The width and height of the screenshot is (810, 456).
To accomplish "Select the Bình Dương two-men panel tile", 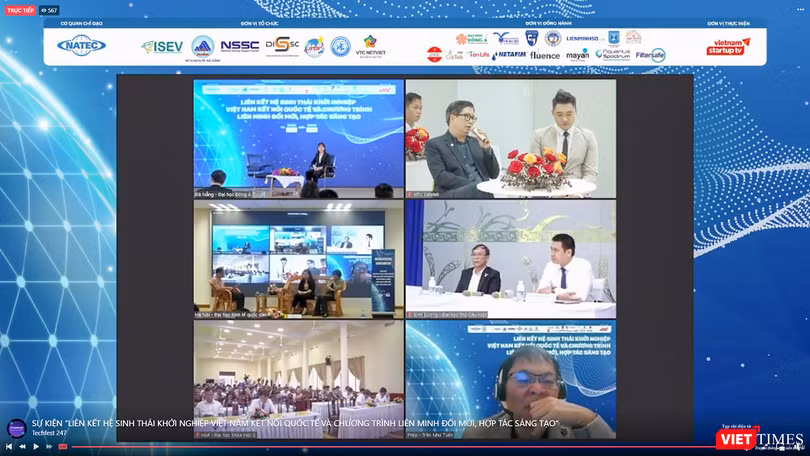I will [510, 259].
